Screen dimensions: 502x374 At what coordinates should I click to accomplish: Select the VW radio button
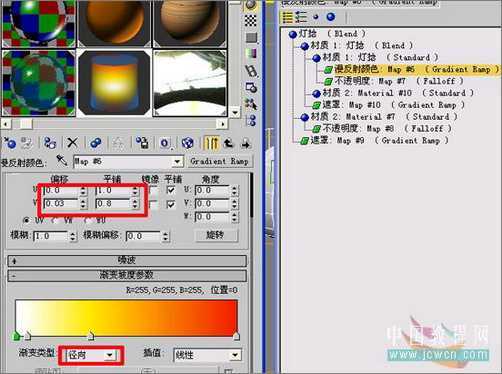[x=55, y=220]
